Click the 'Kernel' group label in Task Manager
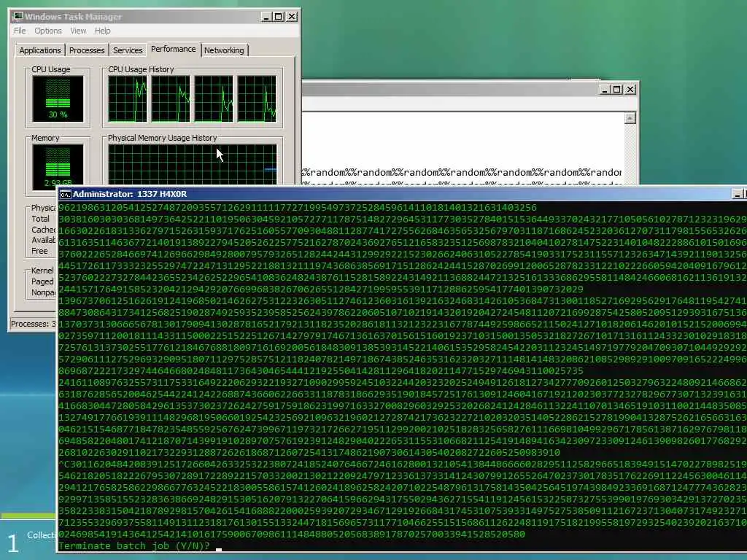The width and height of the screenshot is (747, 560). point(42,271)
